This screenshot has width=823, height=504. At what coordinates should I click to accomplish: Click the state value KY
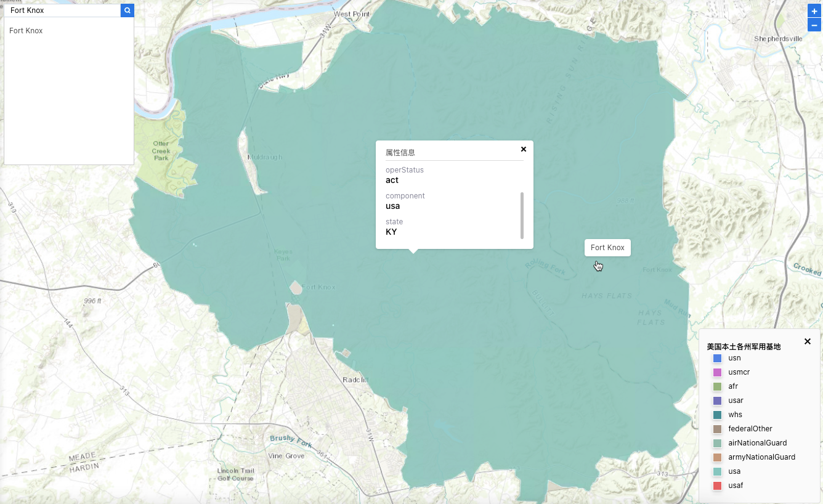(391, 232)
